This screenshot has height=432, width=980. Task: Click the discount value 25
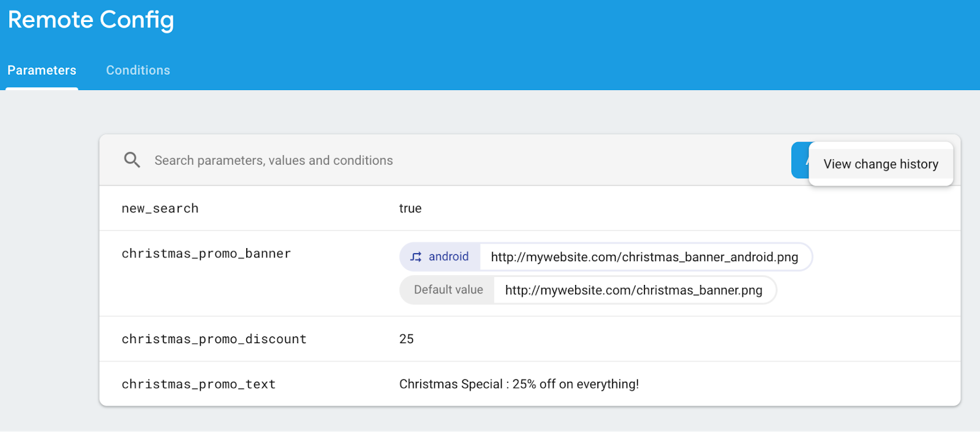[x=406, y=339]
